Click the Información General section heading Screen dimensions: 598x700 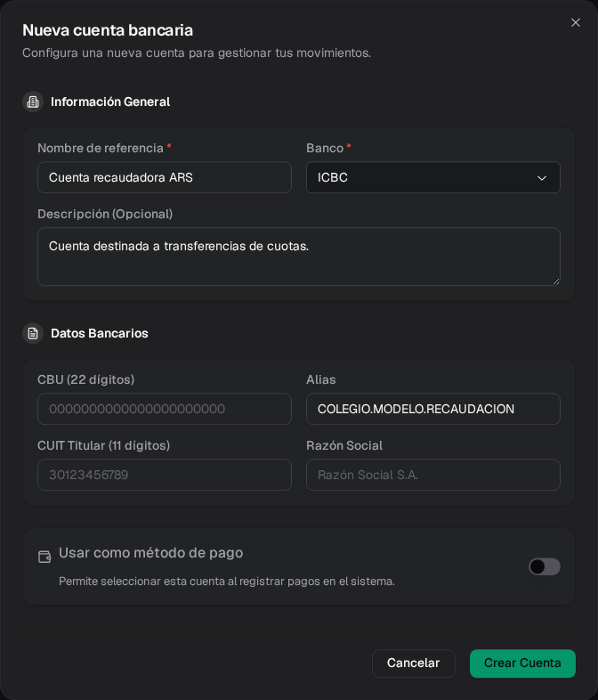110,102
